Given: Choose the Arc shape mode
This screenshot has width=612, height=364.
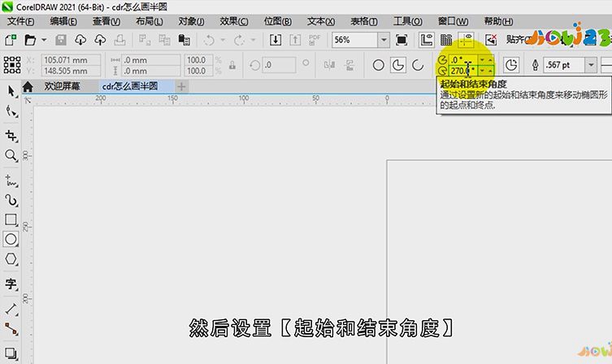Looking at the screenshot, I should click(x=418, y=65).
